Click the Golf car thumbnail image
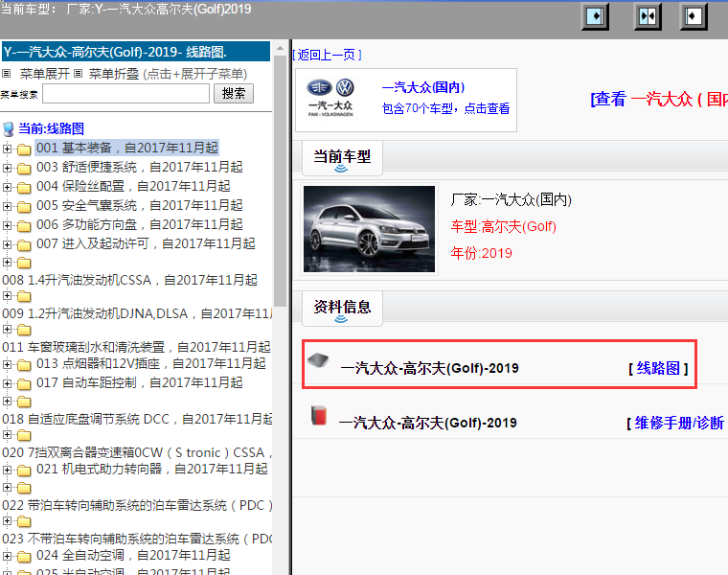This screenshot has height=575, width=728. pyautogui.click(x=369, y=229)
